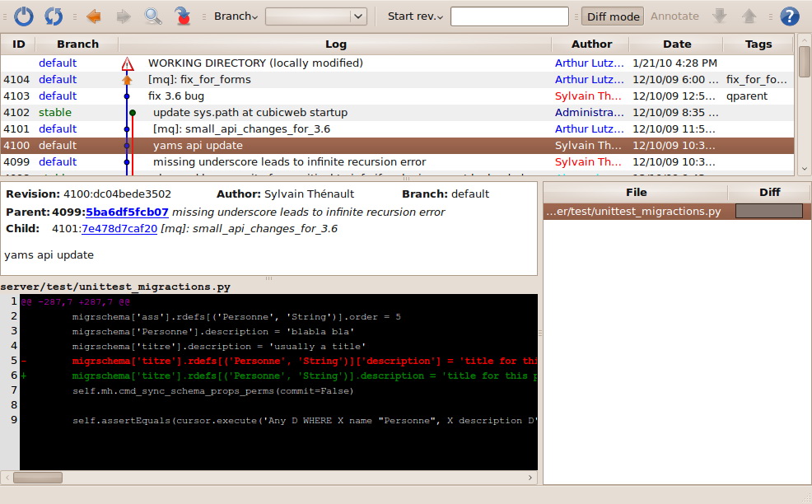Select revision 4102 'update sys.path at cubicweb startup'
Image resolution: width=812 pixels, height=504 pixels.
coord(247,112)
